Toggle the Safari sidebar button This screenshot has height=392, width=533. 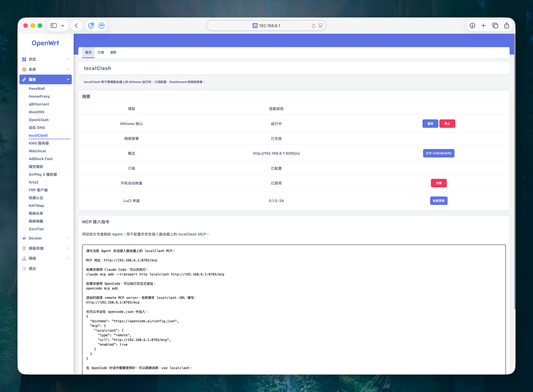click(54, 26)
